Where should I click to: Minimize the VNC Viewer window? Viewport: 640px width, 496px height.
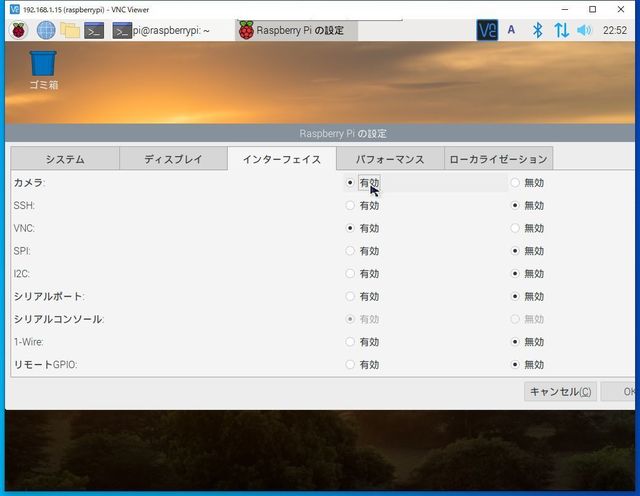(565, 9)
